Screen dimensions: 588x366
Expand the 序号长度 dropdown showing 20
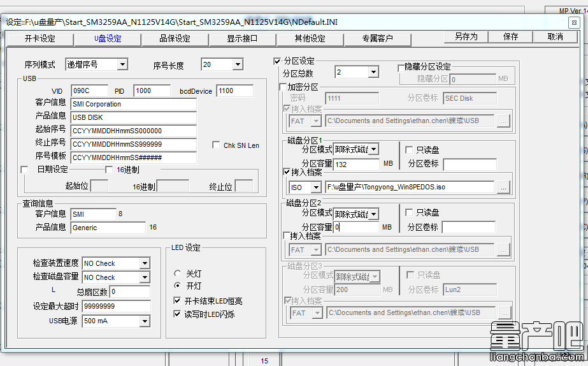[238, 64]
